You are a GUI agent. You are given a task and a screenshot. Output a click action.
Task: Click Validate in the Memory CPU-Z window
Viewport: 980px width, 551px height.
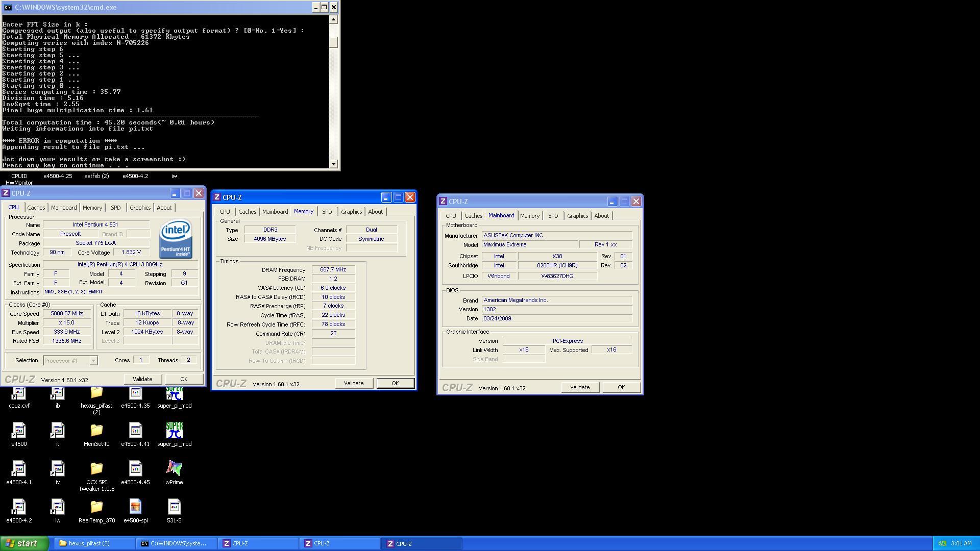pyautogui.click(x=354, y=383)
